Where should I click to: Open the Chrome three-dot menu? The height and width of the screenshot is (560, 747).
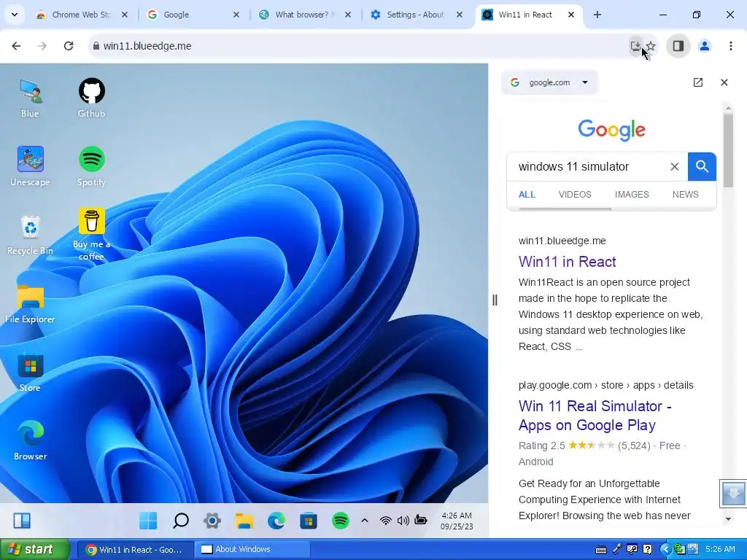(x=731, y=46)
